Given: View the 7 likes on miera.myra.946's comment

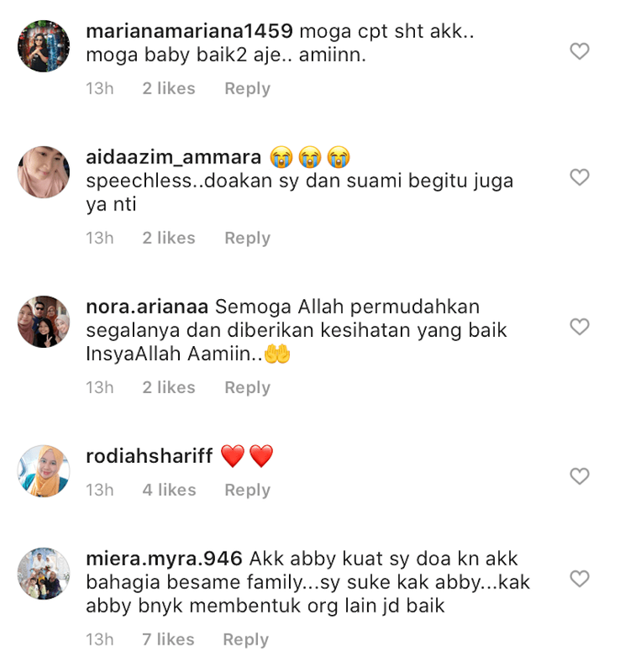Looking at the screenshot, I should point(168,639).
